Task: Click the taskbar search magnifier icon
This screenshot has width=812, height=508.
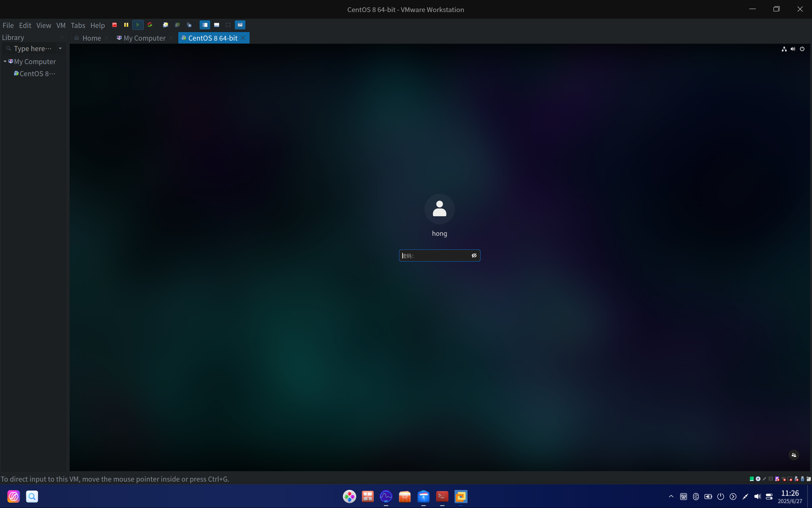Action: [32, 496]
